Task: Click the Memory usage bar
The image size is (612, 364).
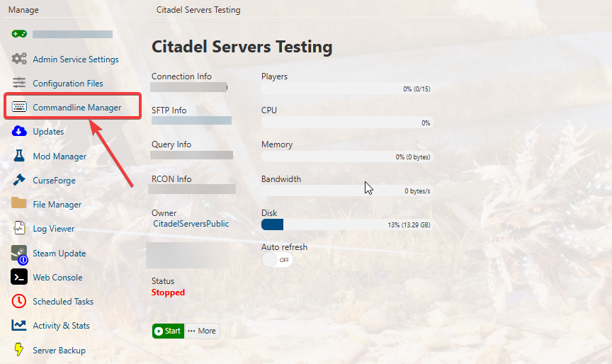Action: 346,157
